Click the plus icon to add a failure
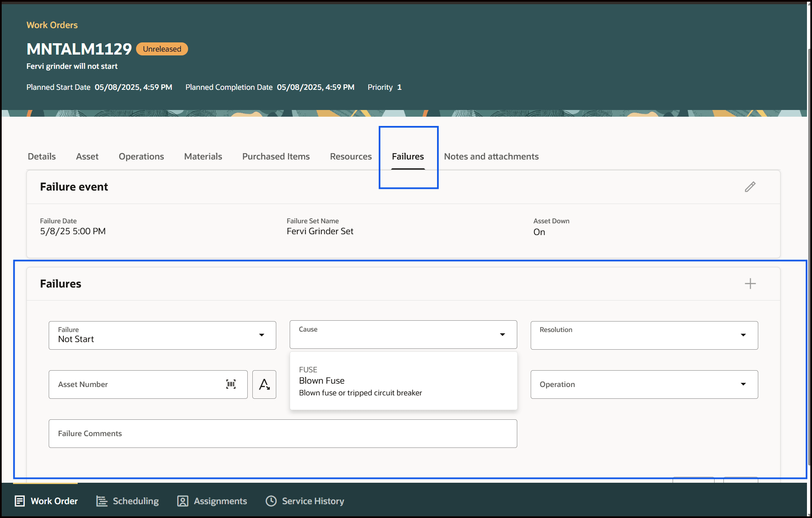Image resolution: width=812 pixels, height=518 pixels. (x=750, y=284)
